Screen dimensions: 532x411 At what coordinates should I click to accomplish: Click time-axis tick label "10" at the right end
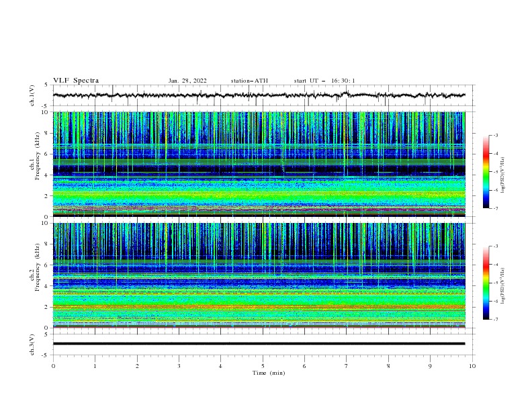point(472,366)
